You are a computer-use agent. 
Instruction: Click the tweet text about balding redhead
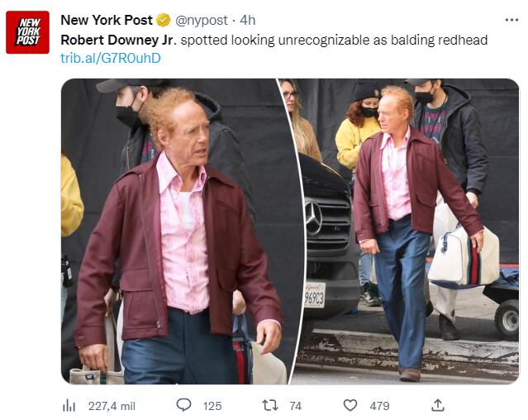[274, 40]
